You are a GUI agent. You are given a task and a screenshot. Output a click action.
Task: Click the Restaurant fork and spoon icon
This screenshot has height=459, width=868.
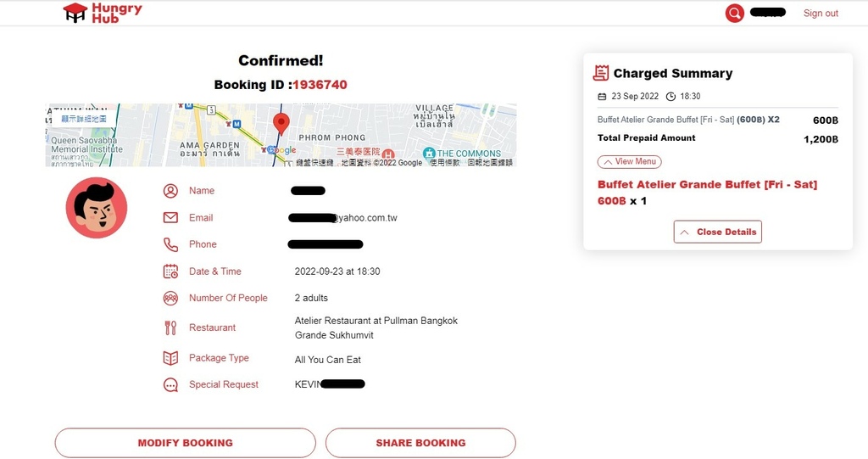tap(170, 328)
